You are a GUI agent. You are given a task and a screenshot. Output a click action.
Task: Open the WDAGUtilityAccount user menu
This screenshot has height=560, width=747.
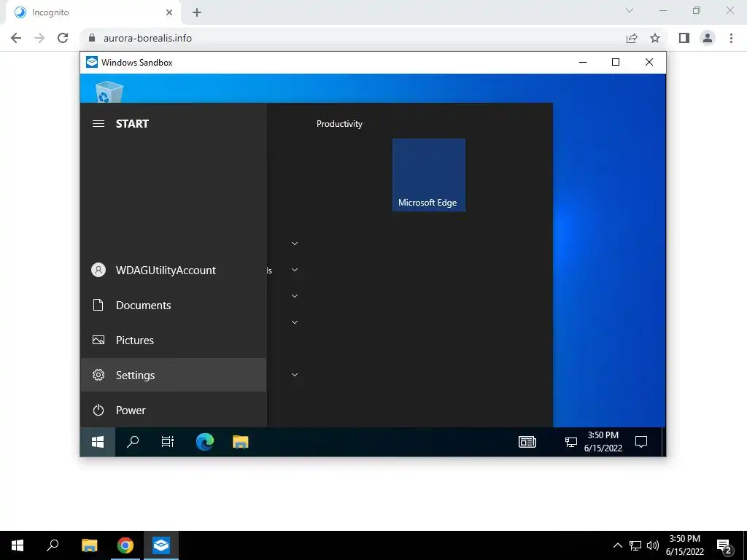(x=174, y=270)
